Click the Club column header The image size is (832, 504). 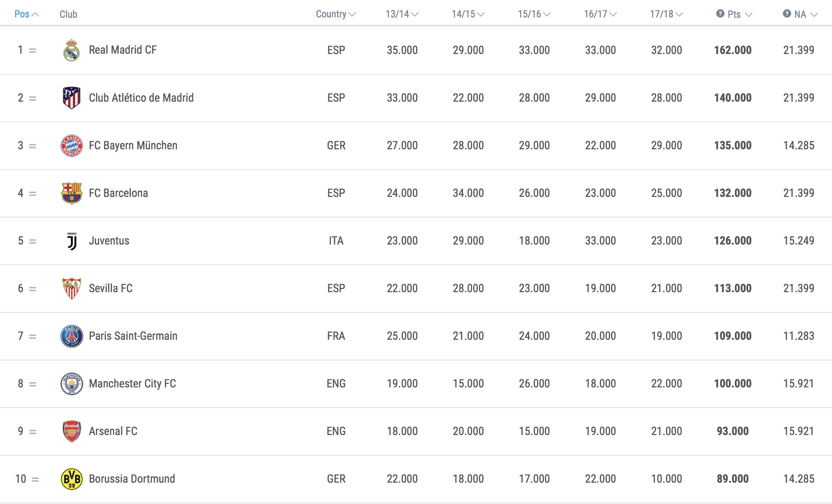pos(68,14)
